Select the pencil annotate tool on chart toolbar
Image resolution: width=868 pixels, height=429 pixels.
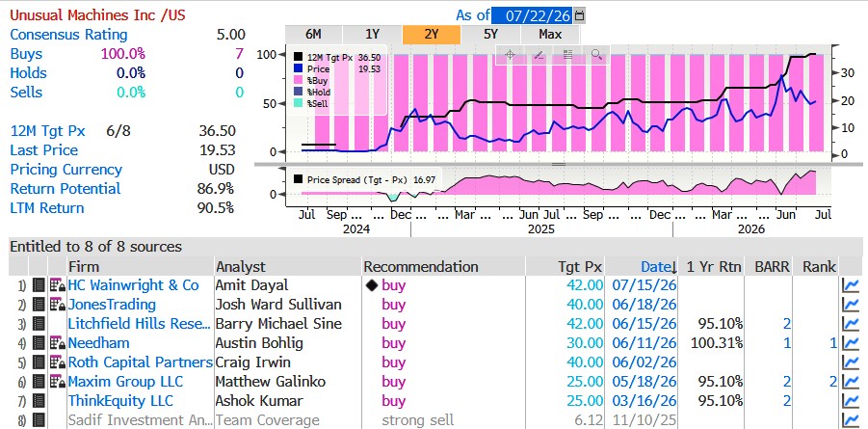pyautogui.click(x=539, y=54)
